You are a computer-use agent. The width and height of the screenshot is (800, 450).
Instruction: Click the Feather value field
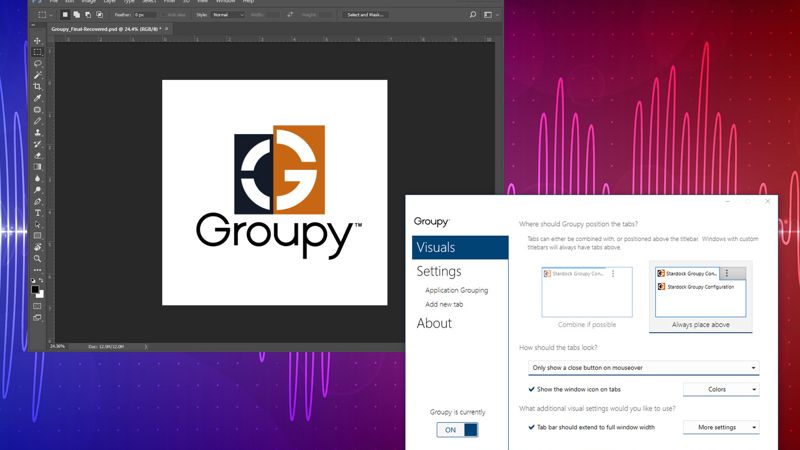(145, 15)
